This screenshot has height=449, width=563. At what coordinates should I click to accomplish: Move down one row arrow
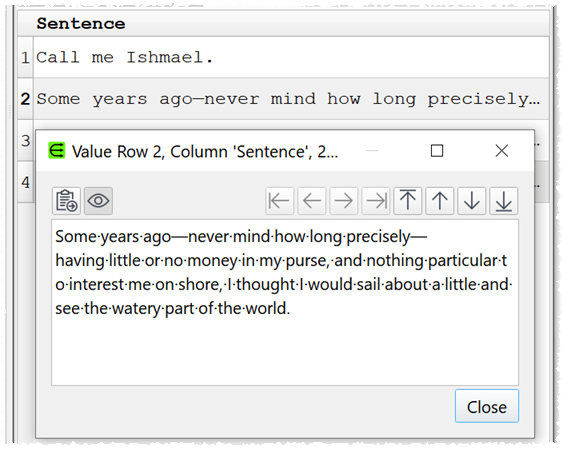[471, 201]
